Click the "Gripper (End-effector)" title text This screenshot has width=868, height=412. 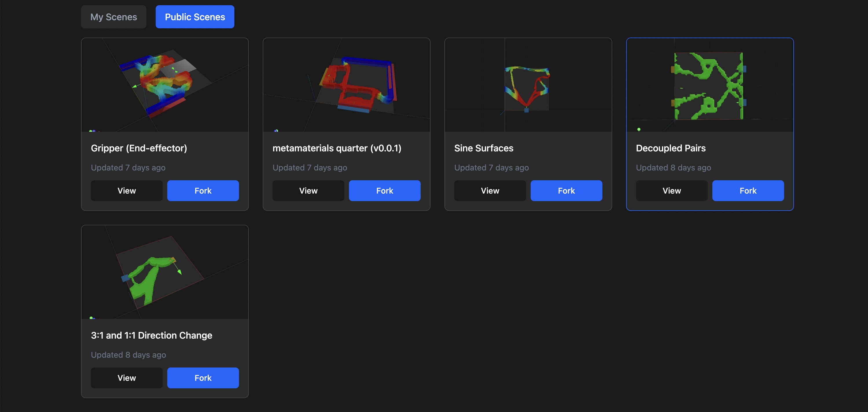[139, 148]
